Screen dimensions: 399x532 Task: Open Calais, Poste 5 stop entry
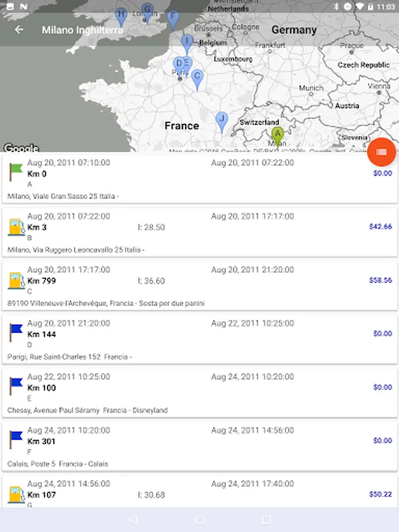(200, 447)
